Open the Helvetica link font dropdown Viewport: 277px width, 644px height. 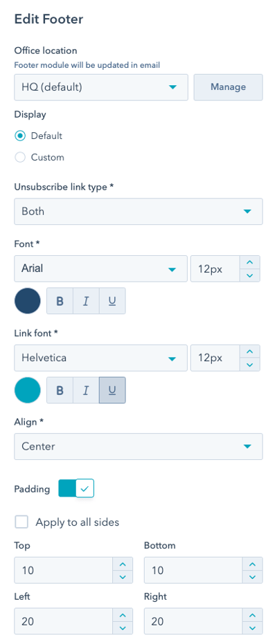click(x=100, y=358)
